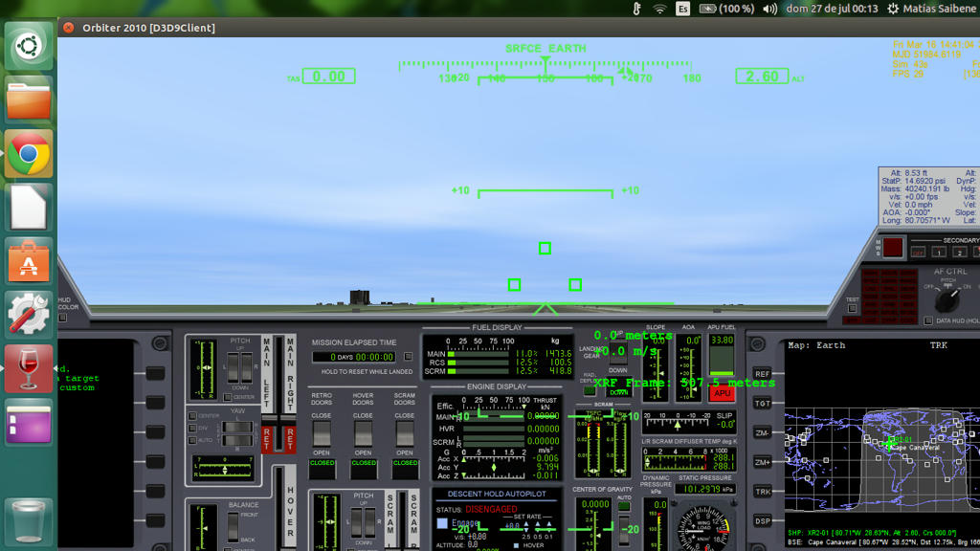Screen dimensions: 980x551
Task: Open the Wi-Fi network indicator menu
Action: (659, 9)
